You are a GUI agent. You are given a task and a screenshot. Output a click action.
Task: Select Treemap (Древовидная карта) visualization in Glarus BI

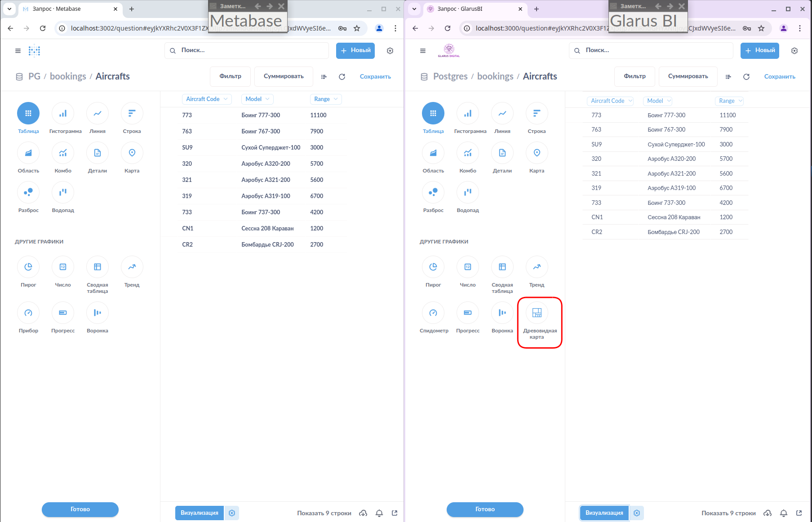point(537,313)
